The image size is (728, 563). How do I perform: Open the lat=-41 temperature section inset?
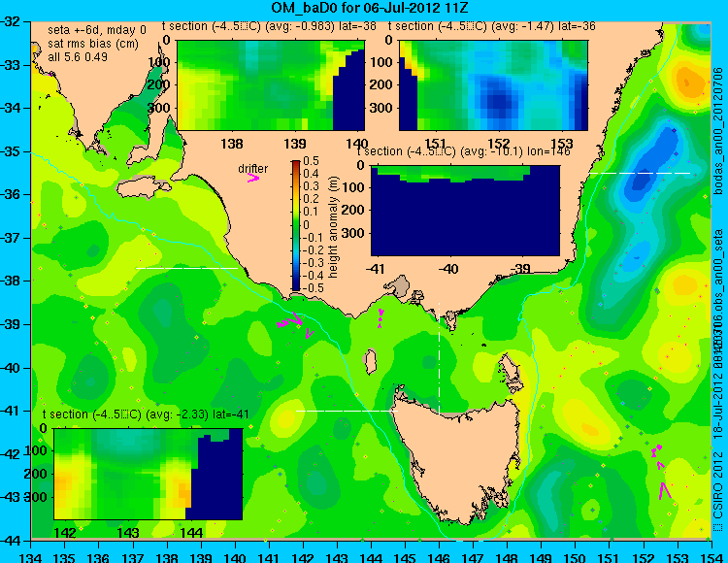click(x=149, y=474)
